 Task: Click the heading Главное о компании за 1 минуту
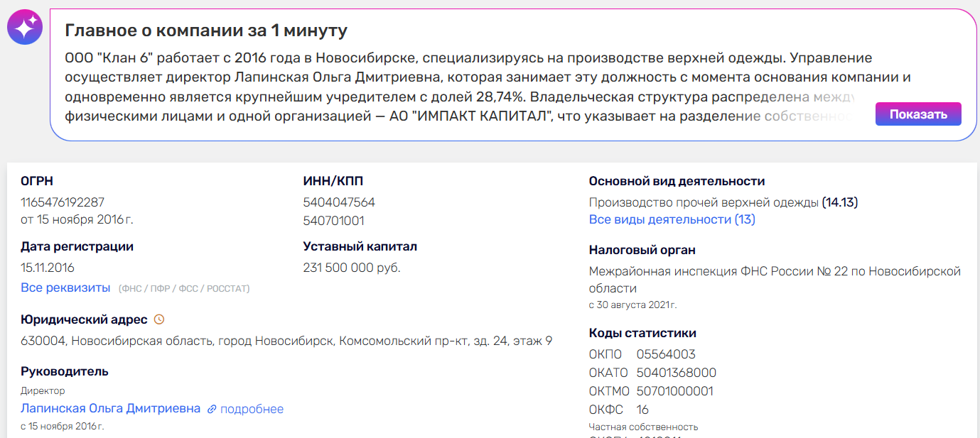coord(206,31)
